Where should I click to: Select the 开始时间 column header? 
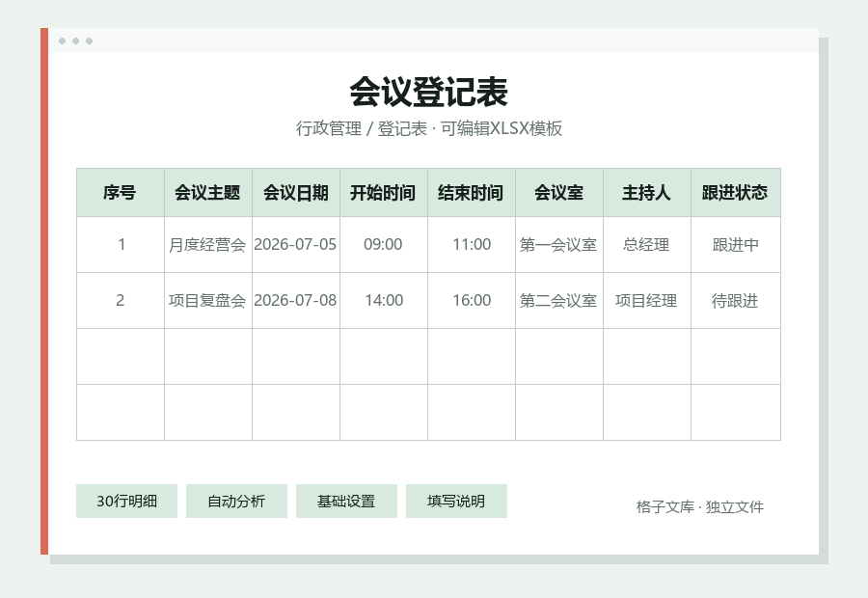point(384,192)
